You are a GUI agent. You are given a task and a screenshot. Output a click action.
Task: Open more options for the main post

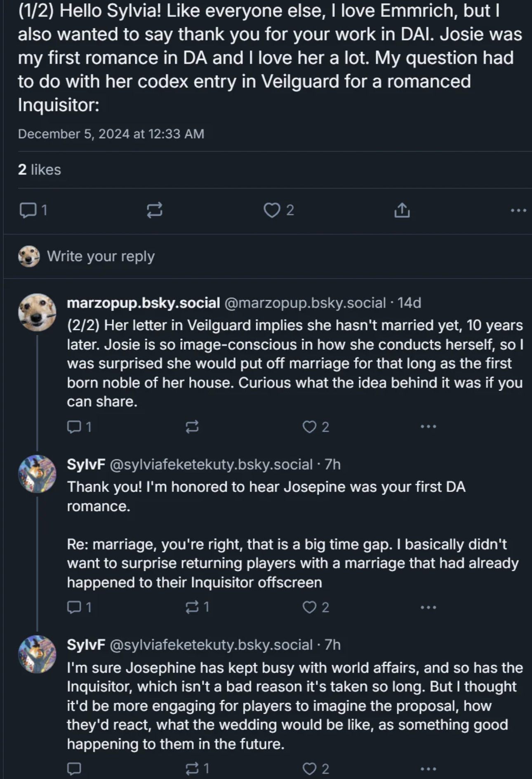tap(518, 210)
